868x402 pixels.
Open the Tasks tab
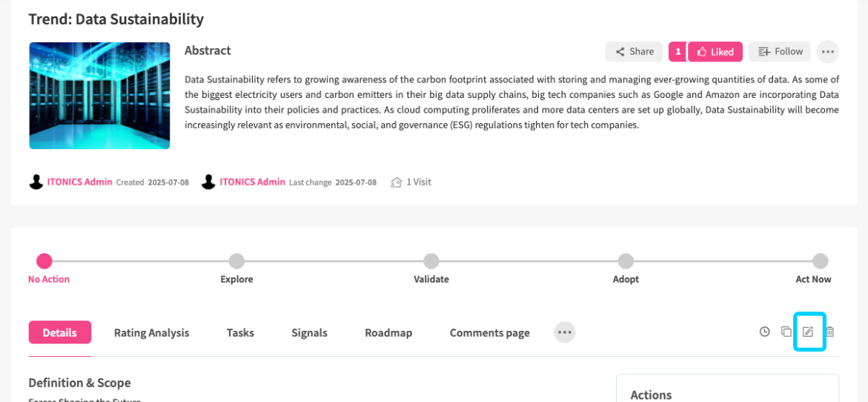[x=240, y=333]
